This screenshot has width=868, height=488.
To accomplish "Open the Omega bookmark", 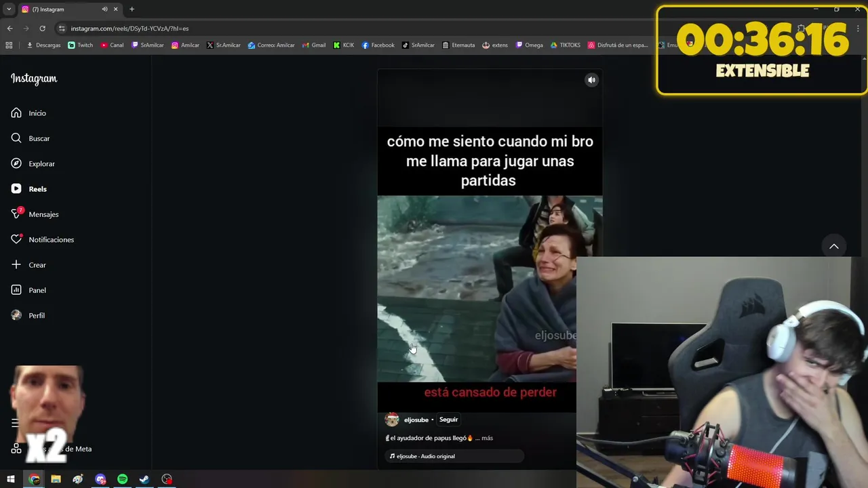I will click(x=529, y=45).
